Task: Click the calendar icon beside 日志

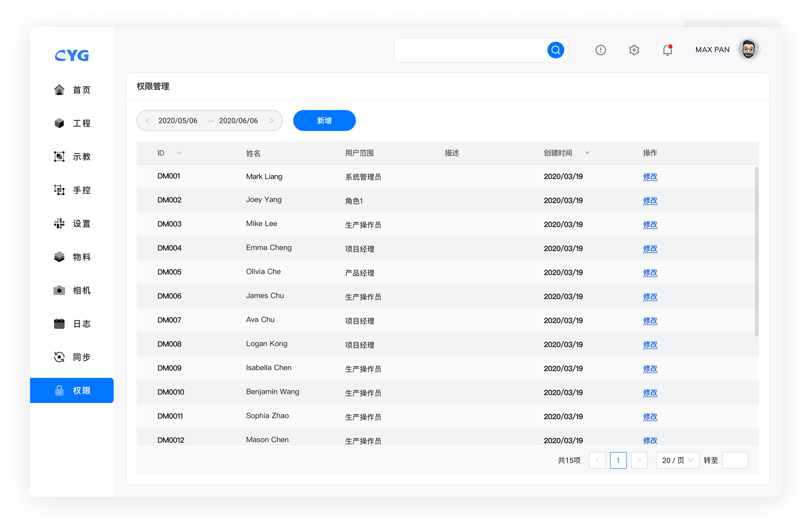Action: pyautogui.click(x=59, y=324)
